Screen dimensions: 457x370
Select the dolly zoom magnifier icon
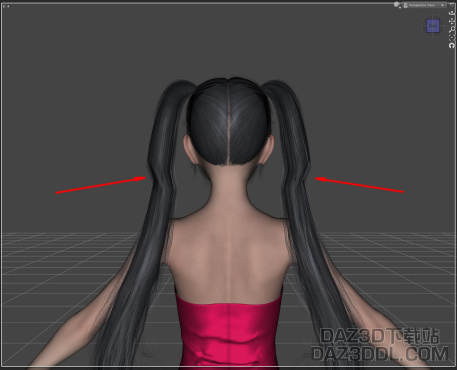point(452,29)
